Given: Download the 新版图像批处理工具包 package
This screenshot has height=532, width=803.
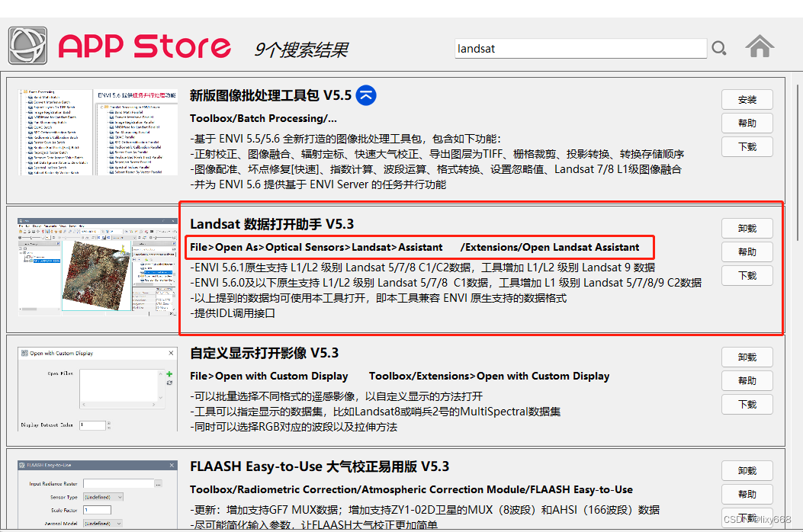Looking at the screenshot, I should pos(747,147).
